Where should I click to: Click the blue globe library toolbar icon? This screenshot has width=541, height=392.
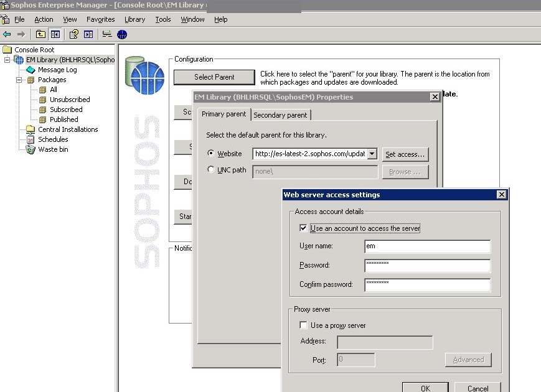(x=122, y=34)
